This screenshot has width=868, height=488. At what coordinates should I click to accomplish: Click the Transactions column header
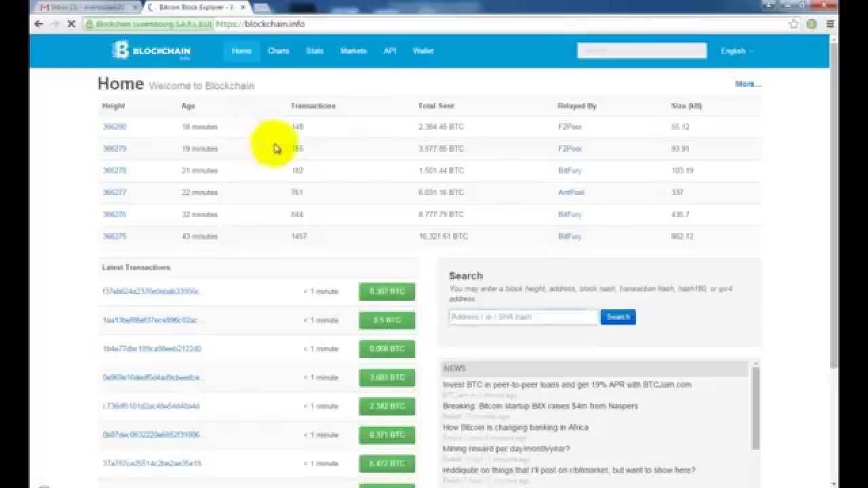(313, 106)
